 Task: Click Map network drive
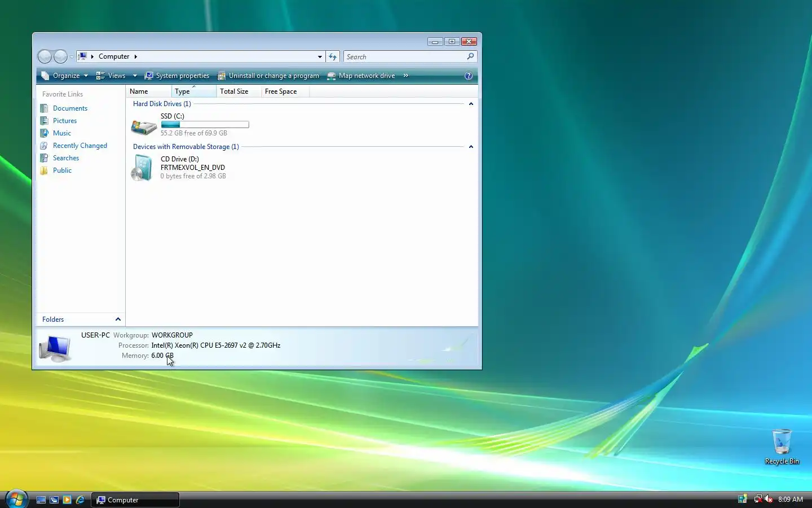click(361, 76)
